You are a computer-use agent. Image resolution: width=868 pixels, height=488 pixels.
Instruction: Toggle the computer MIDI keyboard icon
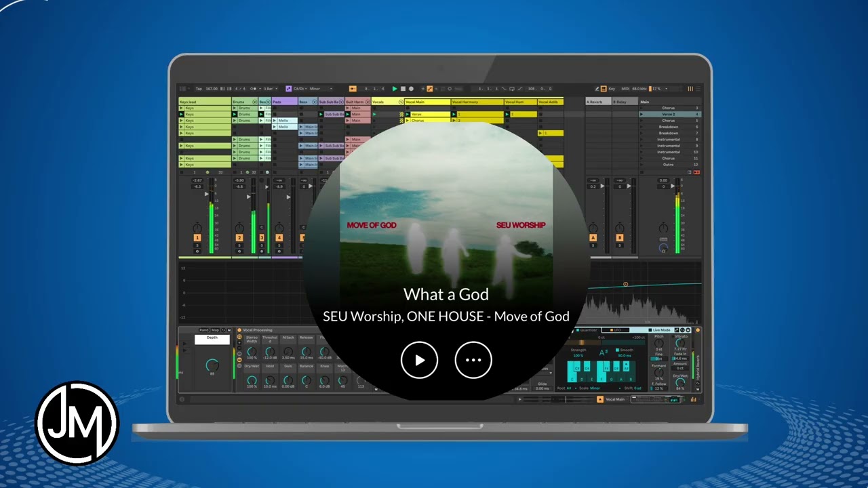[604, 89]
